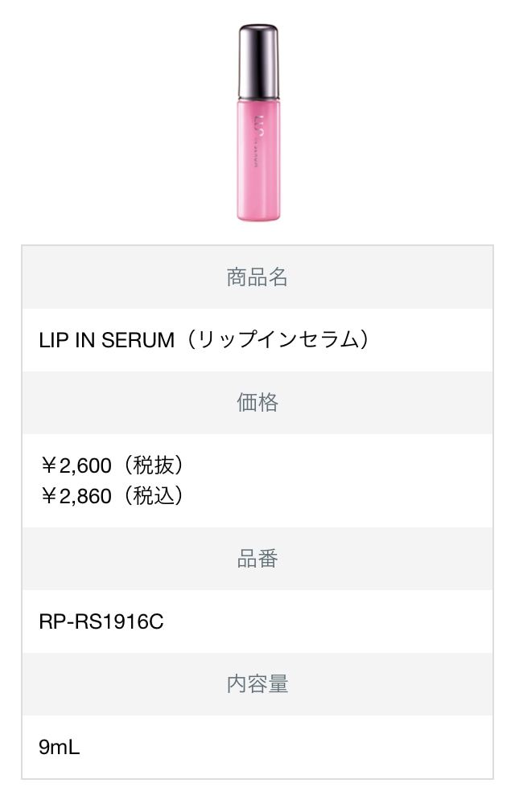Viewport: 515px width, 812px height.
Task: Click the ￥2,860 tax-included price
Action: (x=76, y=496)
